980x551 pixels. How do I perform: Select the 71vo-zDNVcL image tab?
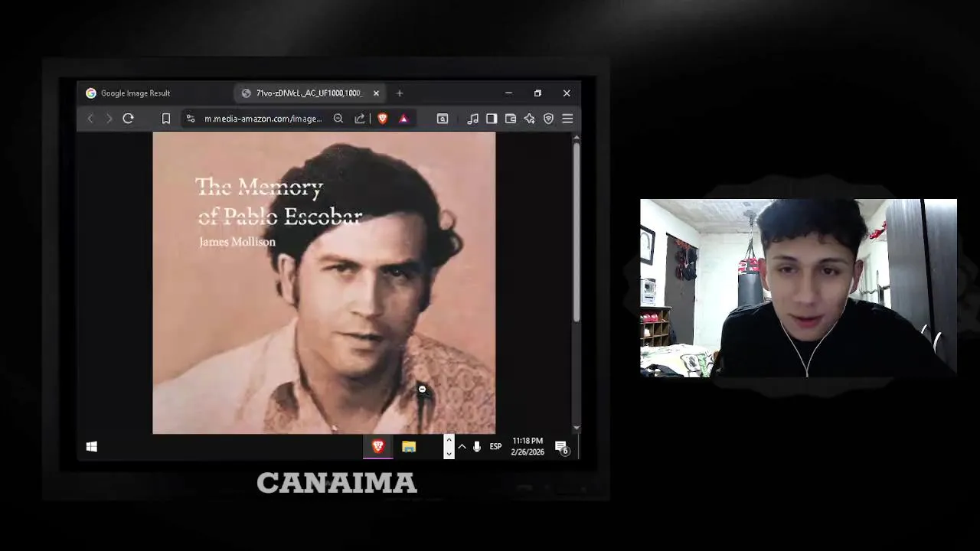(309, 93)
